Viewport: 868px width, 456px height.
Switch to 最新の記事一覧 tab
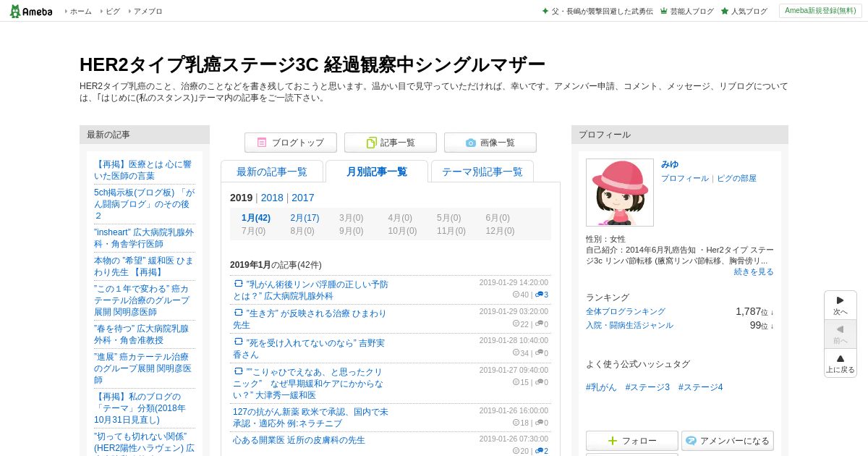(272, 172)
